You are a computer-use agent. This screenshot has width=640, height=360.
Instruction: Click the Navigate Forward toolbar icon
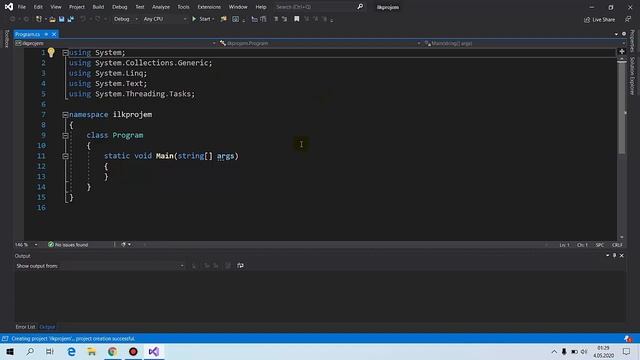pos(26,19)
